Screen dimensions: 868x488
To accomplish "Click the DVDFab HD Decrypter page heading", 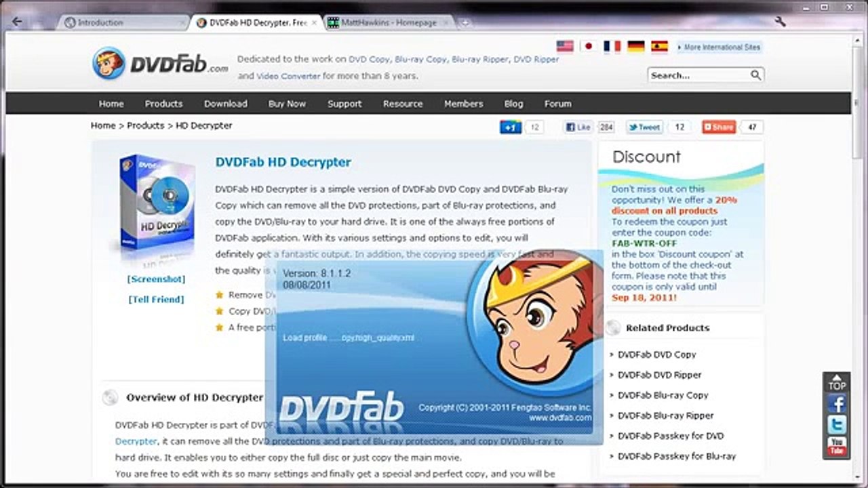I will coord(283,163).
